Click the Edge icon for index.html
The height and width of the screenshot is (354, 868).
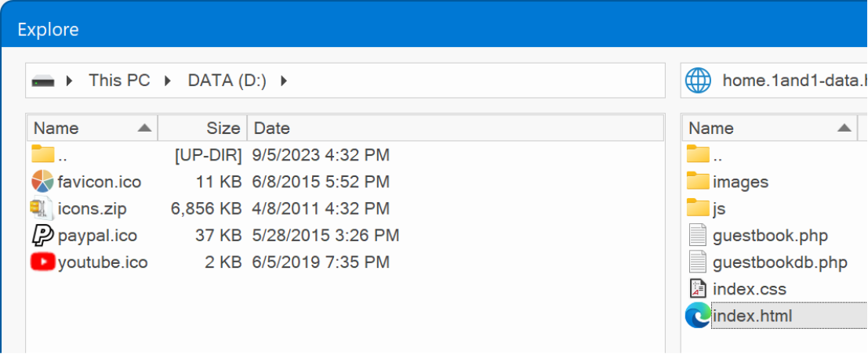click(698, 316)
